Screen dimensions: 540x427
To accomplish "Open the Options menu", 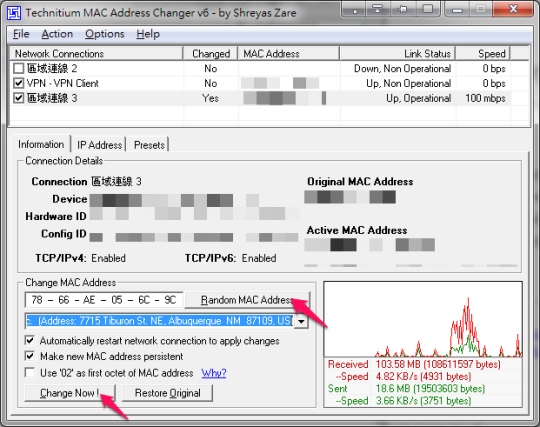I will click(105, 34).
